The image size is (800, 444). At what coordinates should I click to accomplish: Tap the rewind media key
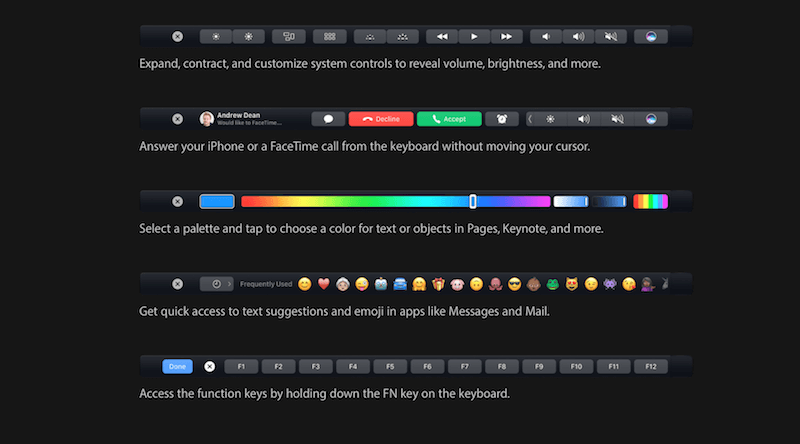coord(441,36)
